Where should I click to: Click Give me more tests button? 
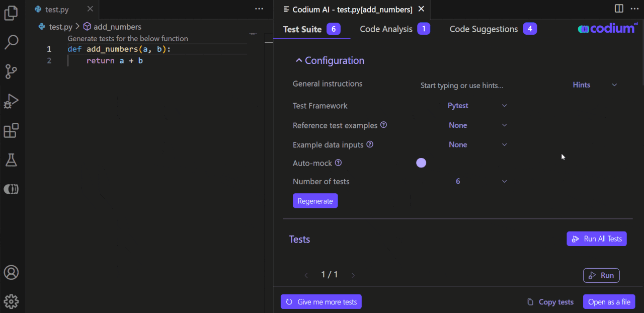coord(321,302)
